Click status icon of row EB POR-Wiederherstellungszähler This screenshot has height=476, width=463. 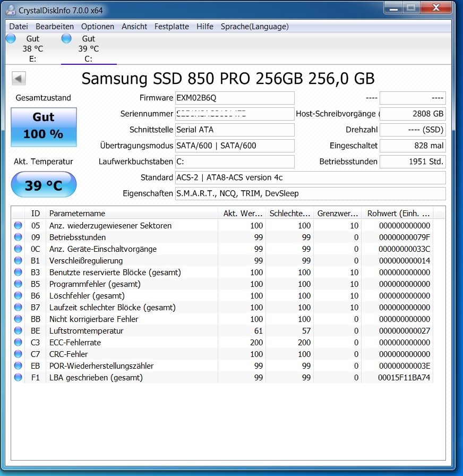coord(18,366)
